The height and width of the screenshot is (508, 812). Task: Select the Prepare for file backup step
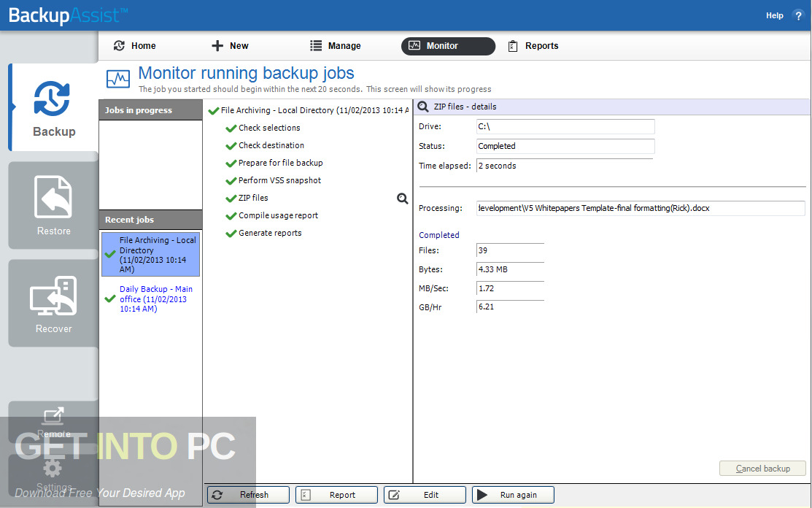(x=281, y=163)
